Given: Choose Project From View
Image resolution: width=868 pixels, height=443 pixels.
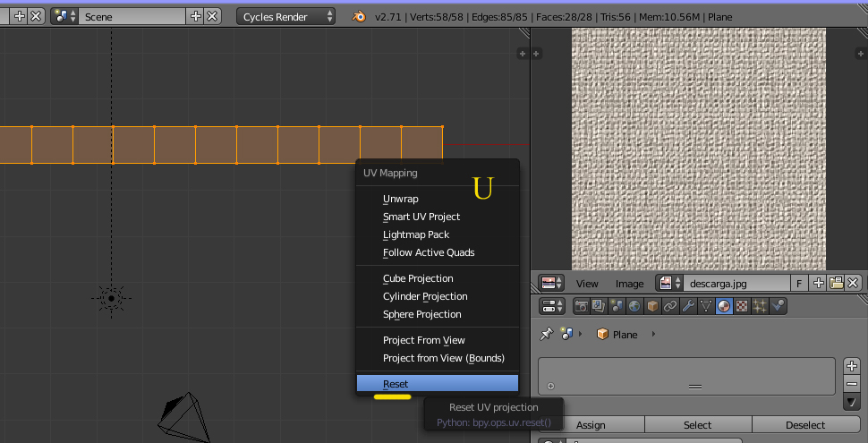Looking at the screenshot, I should pyautogui.click(x=438, y=340).
